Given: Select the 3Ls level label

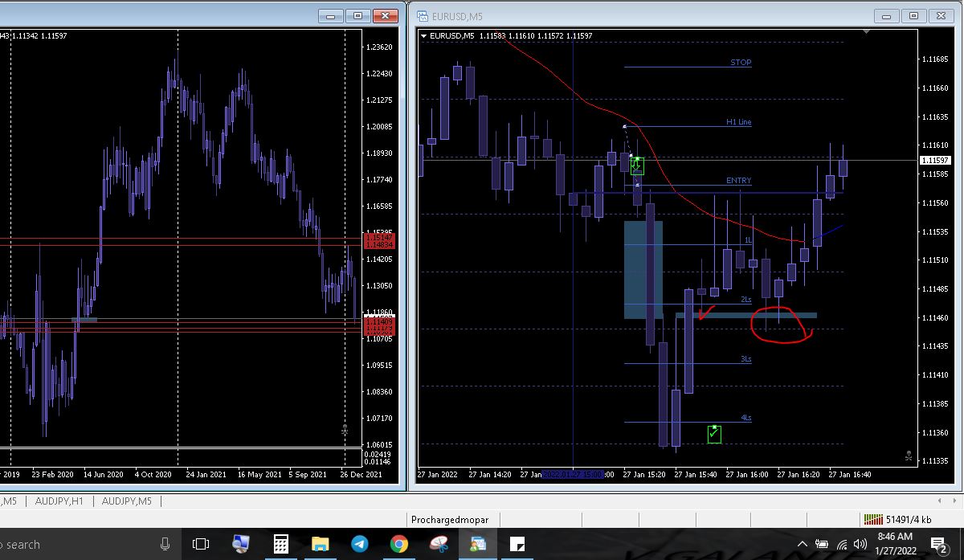Looking at the screenshot, I should (746, 359).
